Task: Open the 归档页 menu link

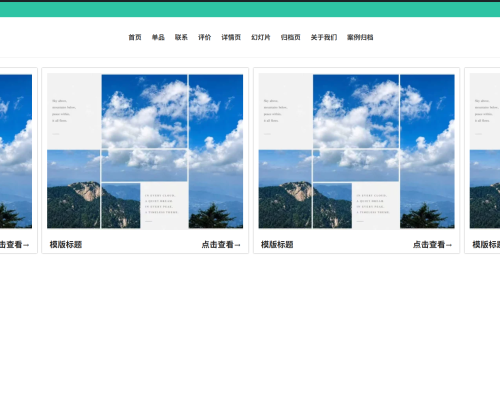Action: (290, 37)
